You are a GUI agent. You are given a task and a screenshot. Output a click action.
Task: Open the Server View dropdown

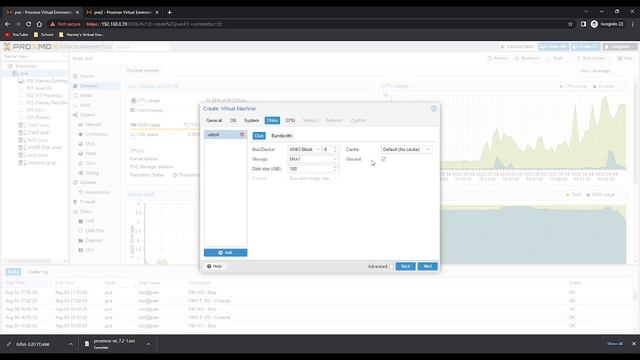(x=35, y=56)
